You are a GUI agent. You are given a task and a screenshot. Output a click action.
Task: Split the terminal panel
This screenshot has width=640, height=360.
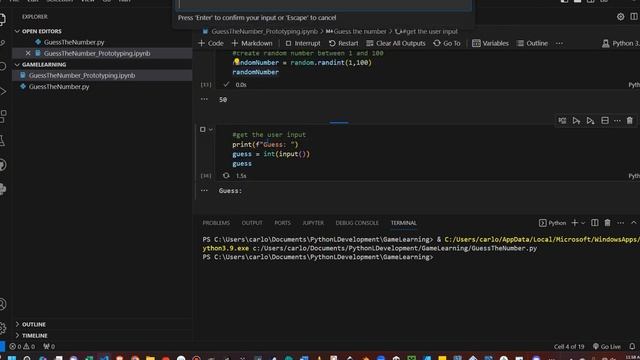(595, 223)
